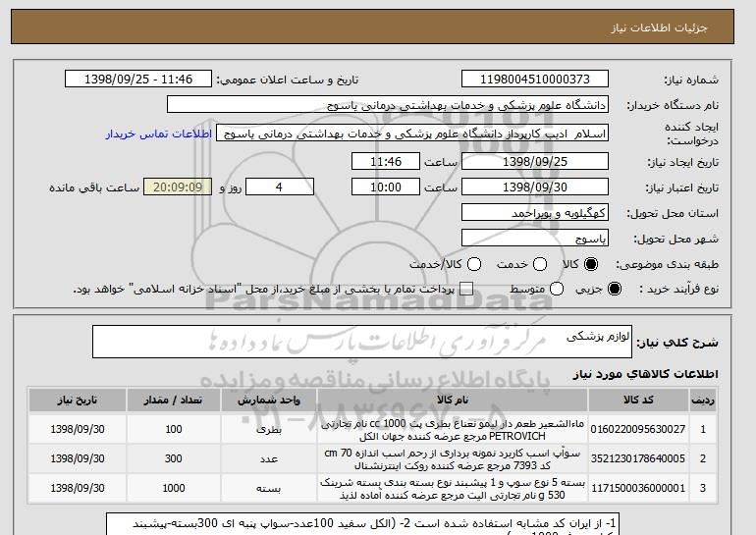Viewport: 756px width, 535px height.
Task: Click the واحد شمارش column header
Action: click(269, 400)
